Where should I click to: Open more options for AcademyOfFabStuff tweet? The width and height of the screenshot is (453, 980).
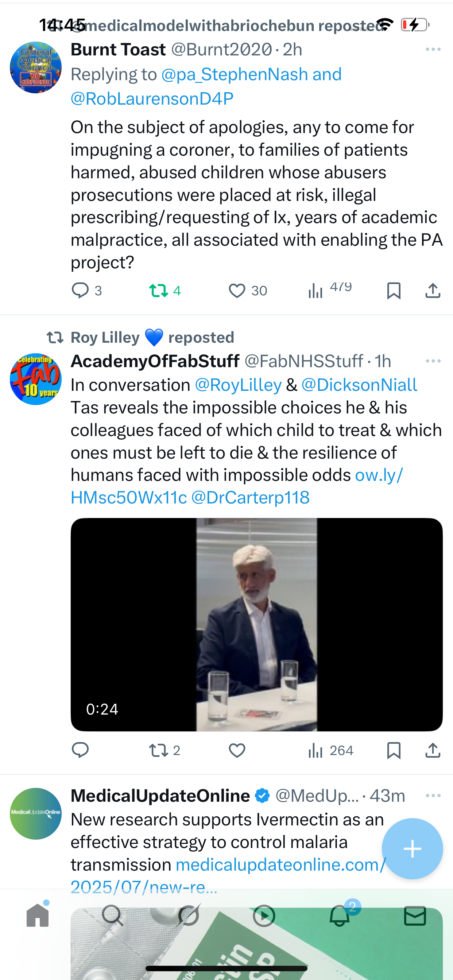[x=433, y=361]
